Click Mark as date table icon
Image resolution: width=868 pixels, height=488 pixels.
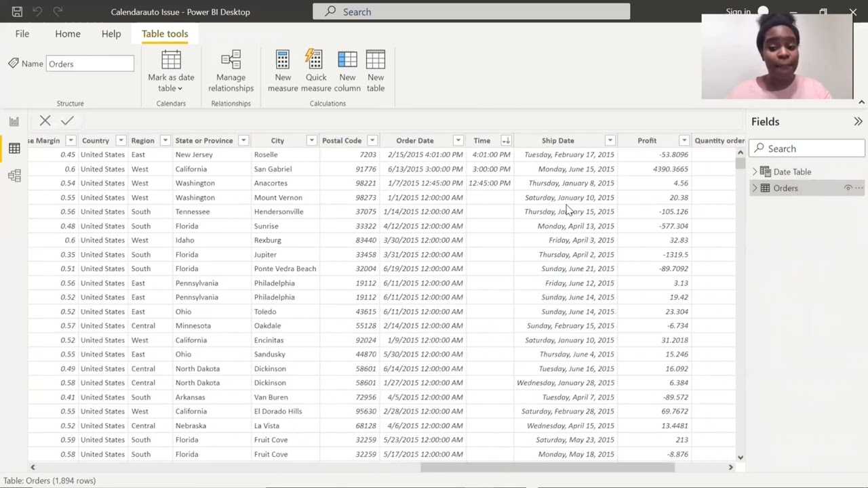pos(171,60)
